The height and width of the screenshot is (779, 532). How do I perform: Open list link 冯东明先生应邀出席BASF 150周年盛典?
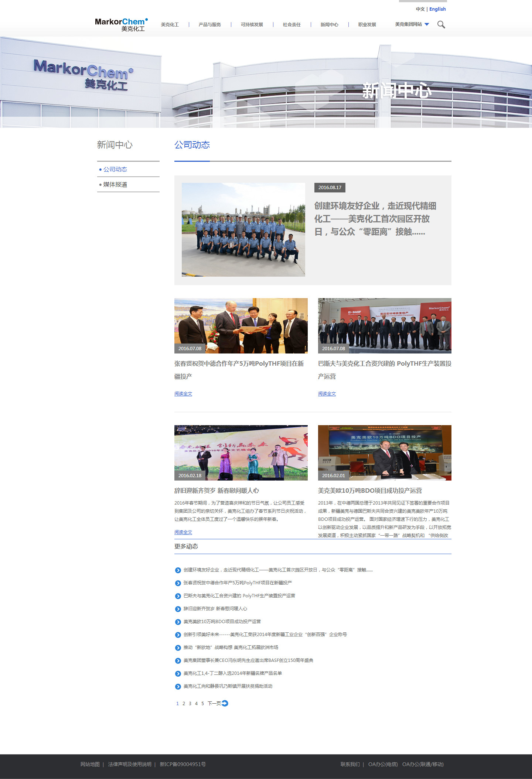248,660
